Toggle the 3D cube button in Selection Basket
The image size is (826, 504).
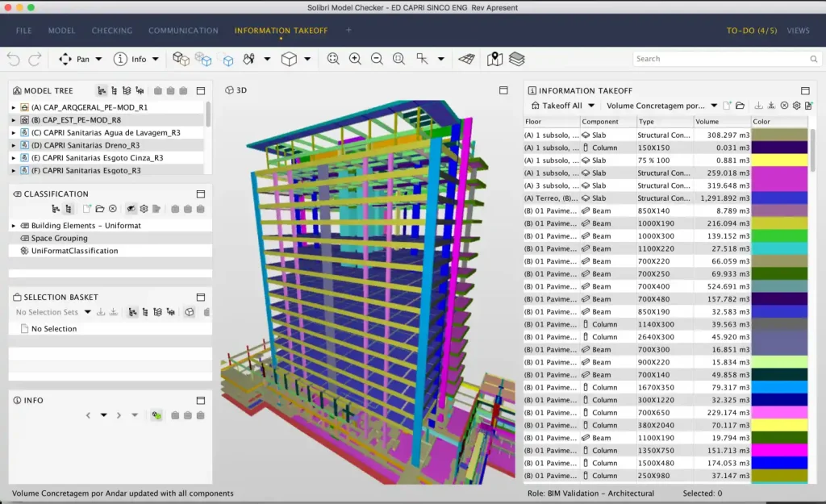[189, 312]
